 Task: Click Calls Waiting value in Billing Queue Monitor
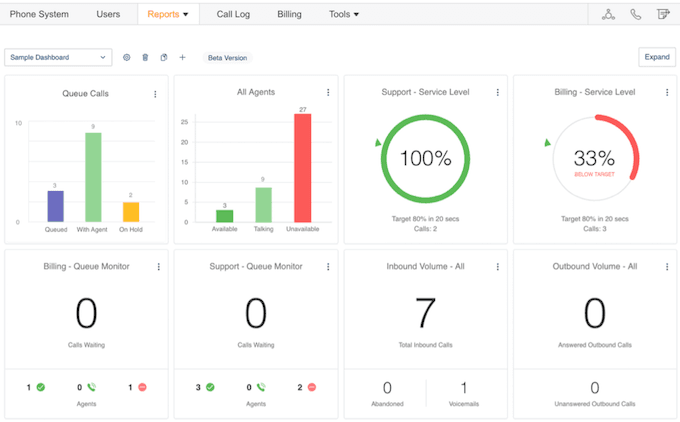pyautogui.click(x=86, y=313)
